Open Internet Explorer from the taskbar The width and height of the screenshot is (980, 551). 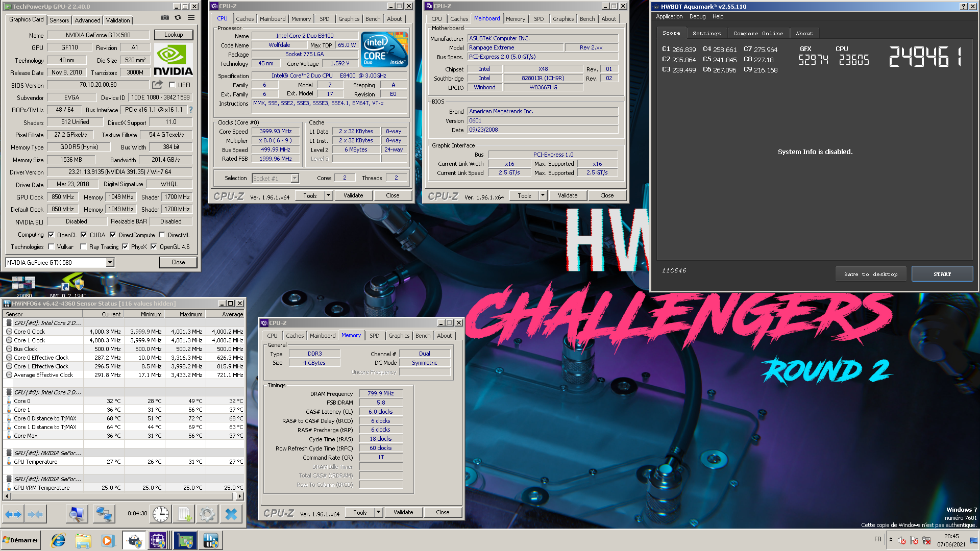(x=58, y=540)
